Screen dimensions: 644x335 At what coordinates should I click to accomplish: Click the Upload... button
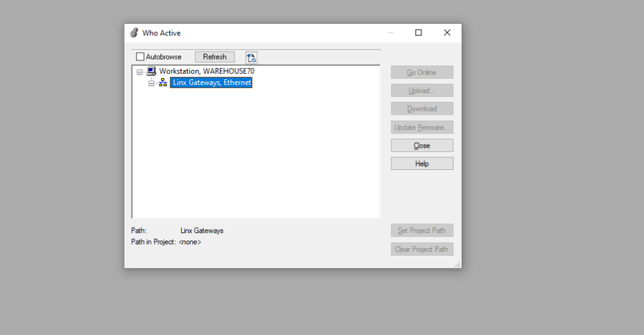tap(421, 91)
